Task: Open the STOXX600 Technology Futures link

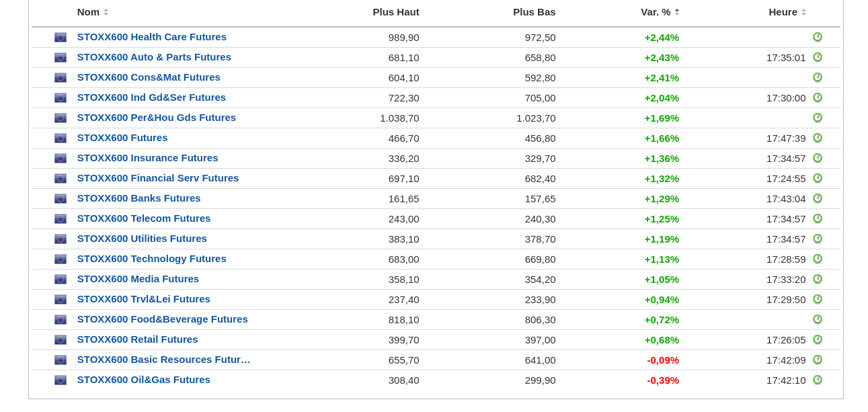Action: point(151,259)
